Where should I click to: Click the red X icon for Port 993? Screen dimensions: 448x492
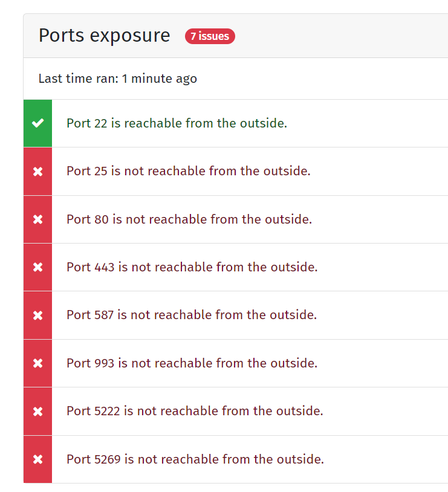(37, 363)
